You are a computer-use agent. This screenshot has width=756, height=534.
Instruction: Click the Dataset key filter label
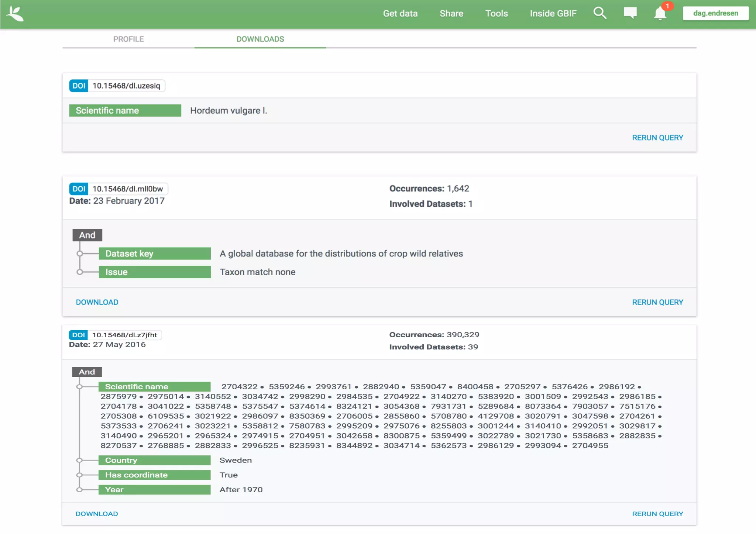[x=155, y=254]
